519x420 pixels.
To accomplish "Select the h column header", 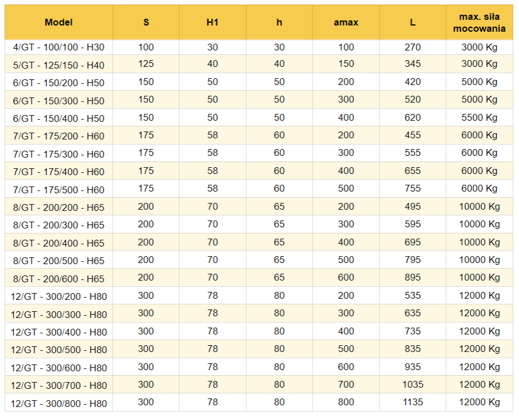I will coord(279,23).
